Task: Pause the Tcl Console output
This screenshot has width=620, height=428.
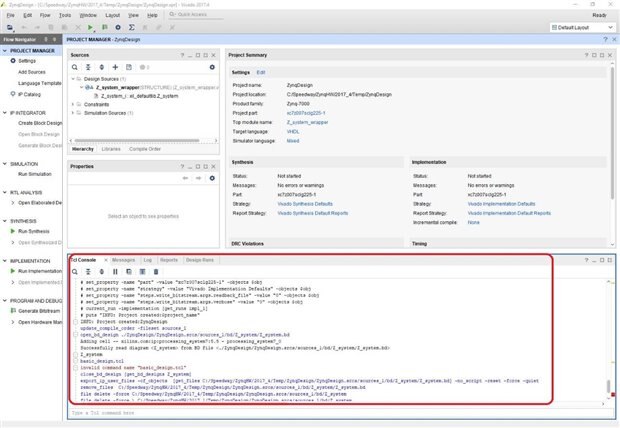Action: [114, 271]
